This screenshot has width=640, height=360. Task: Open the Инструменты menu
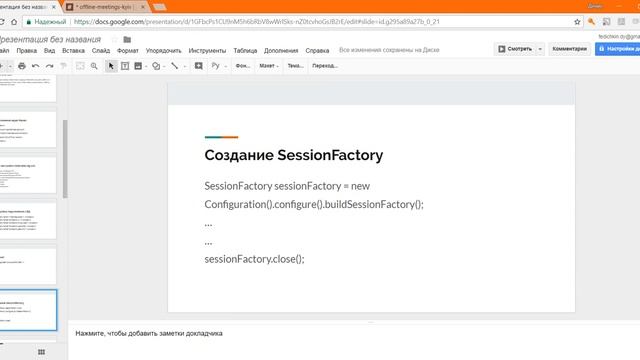207,51
